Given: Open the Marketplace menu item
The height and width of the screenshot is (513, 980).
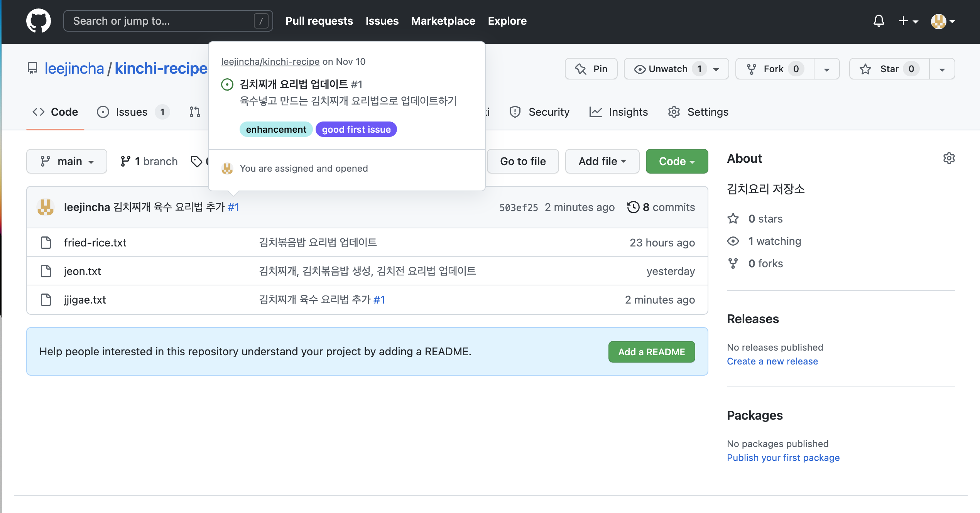Looking at the screenshot, I should 443,21.
